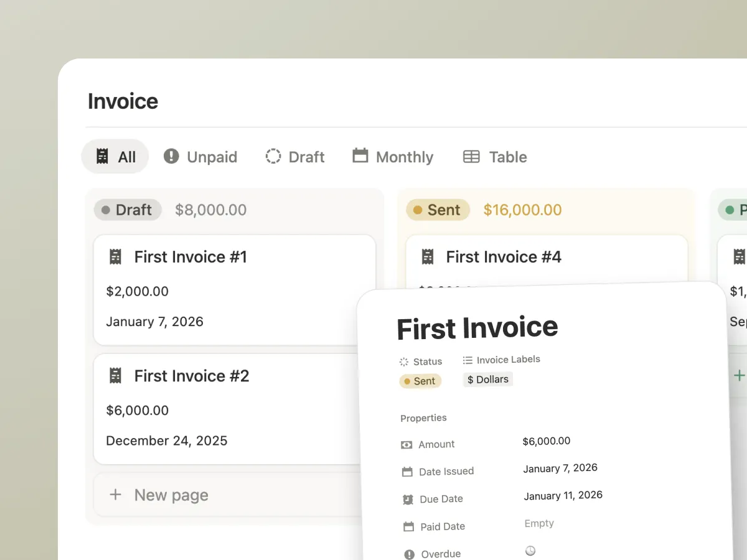Viewport: 747px width, 560px height.
Task: Click the Paid Date property label
Action: click(443, 526)
